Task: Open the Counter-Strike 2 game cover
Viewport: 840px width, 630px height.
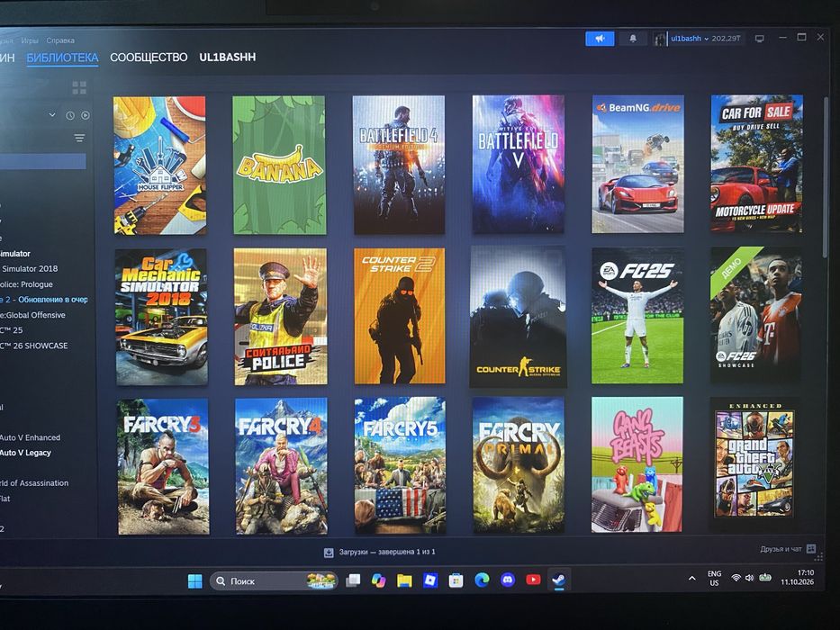Action: (x=400, y=316)
